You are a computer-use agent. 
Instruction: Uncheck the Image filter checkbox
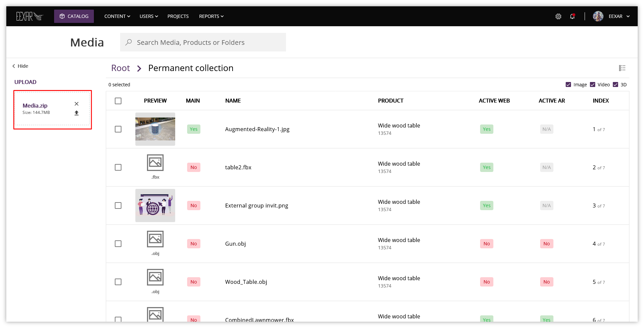(568, 85)
